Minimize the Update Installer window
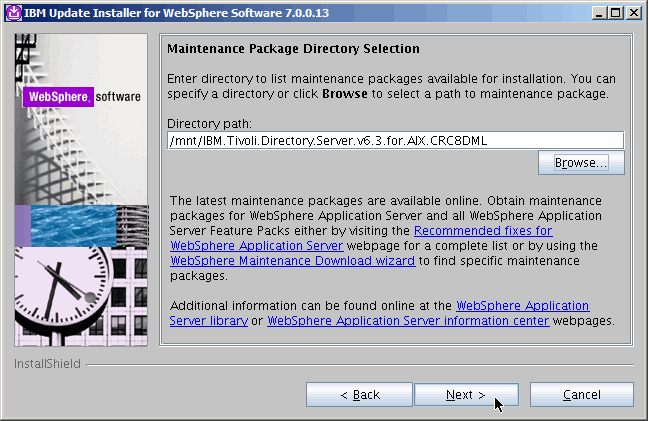This screenshot has height=421, width=648. [598, 12]
